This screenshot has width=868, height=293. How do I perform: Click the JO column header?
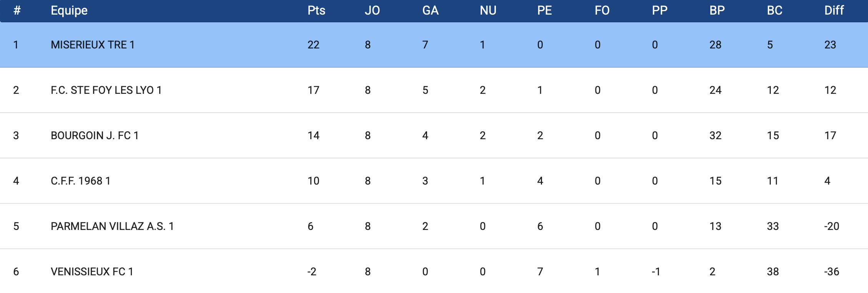pyautogui.click(x=372, y=10)
